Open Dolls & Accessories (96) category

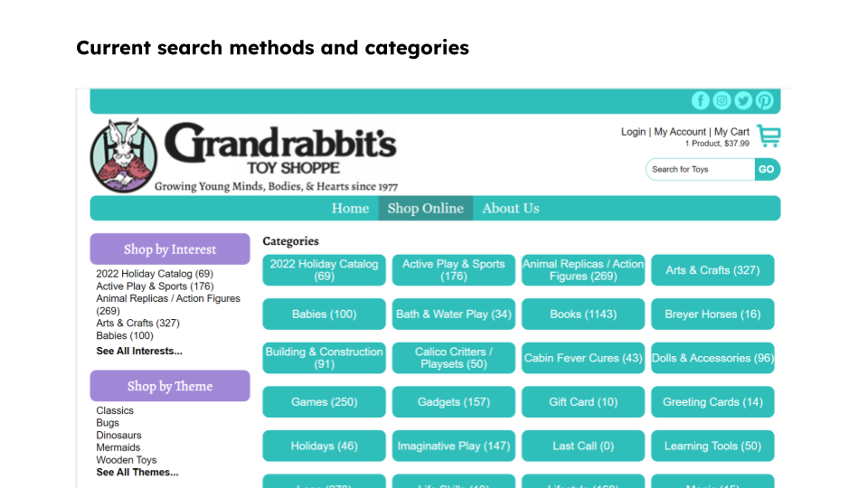pos(712,358)
